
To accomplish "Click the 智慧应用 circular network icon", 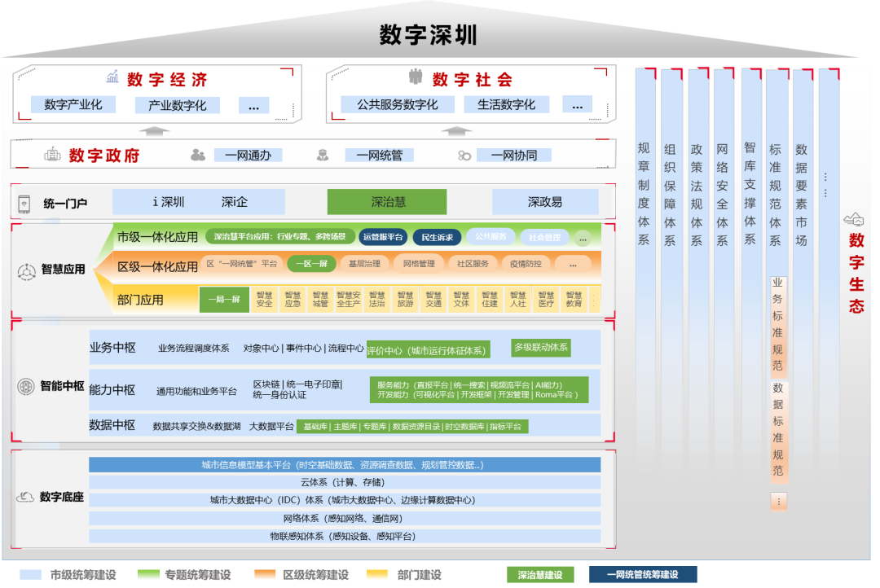I will (x=25, y=270).
